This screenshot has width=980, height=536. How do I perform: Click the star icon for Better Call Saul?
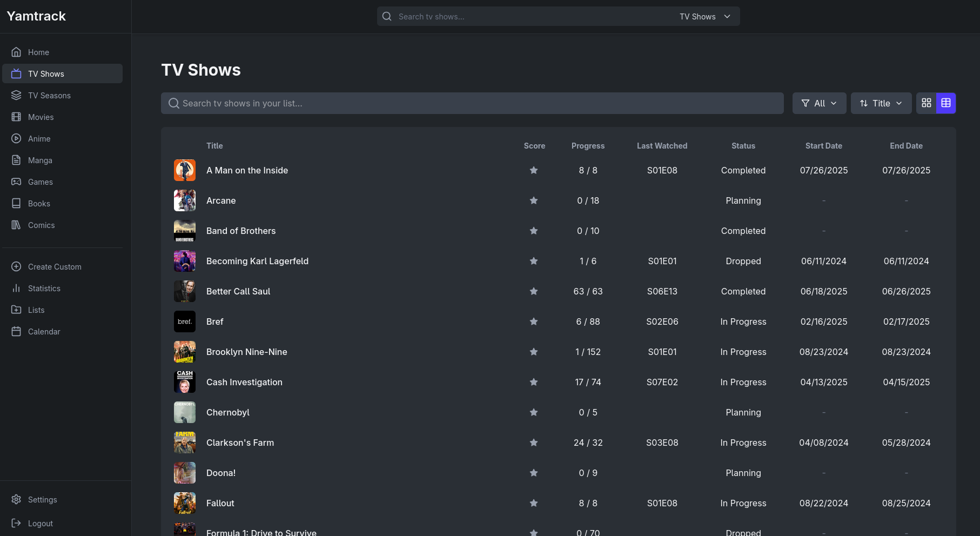pyautogui.click(x=534, y=291)
